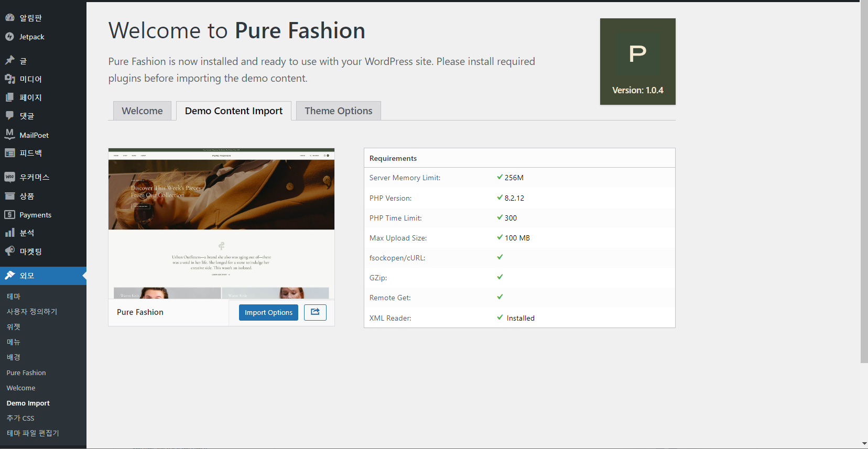Image resolution: width=868 pixels, height=449 pixels.
Task: Click the Remote Get checkmark
Action: pos(500,297)
